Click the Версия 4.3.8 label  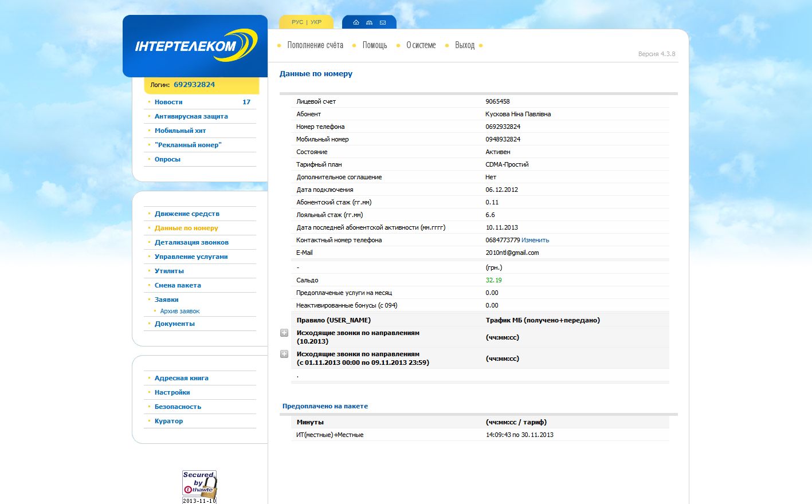coord(657,54)
